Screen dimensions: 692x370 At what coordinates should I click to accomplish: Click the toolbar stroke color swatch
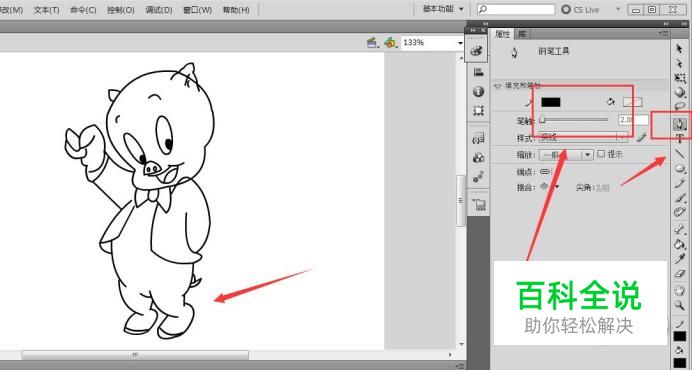[x=680, y=337]
